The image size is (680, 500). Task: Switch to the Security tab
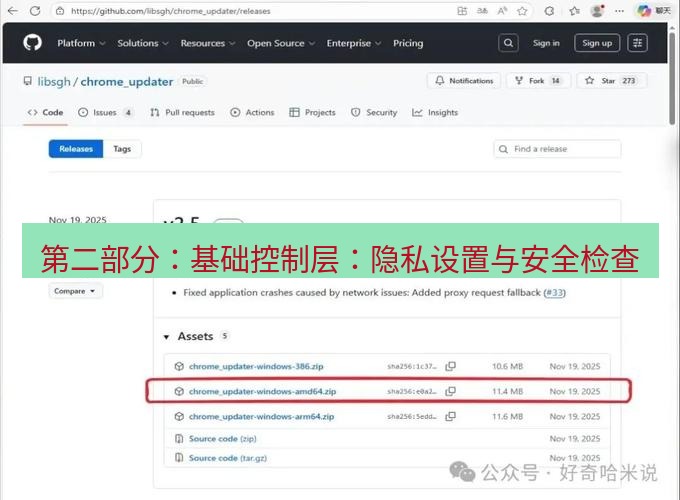click(x=374, y=113)
